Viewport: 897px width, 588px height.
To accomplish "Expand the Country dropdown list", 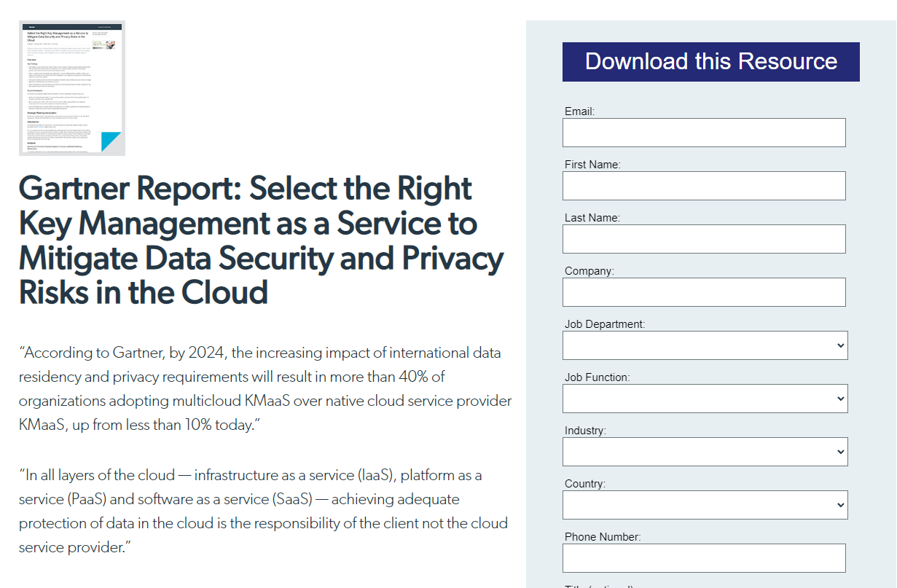I will [x=705, y=505].
